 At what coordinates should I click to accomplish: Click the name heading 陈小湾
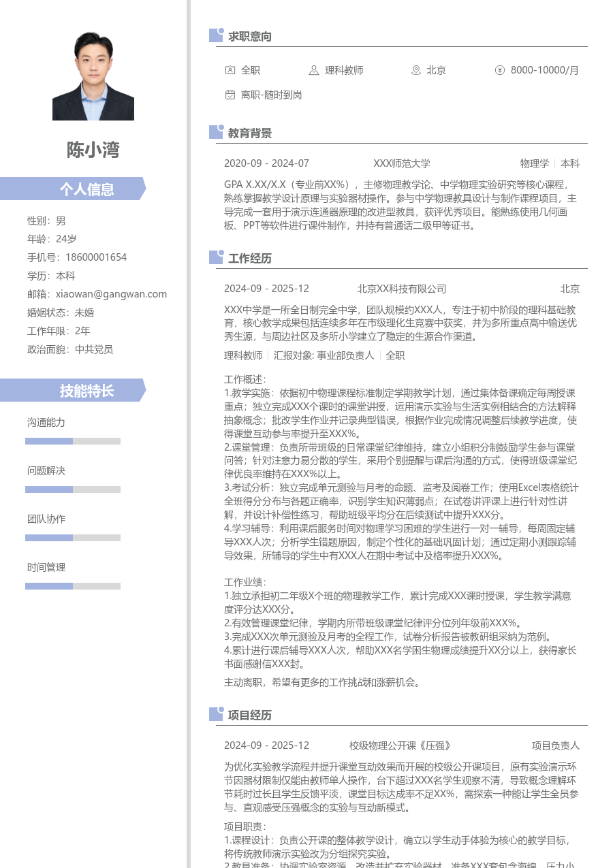point(93,150)
